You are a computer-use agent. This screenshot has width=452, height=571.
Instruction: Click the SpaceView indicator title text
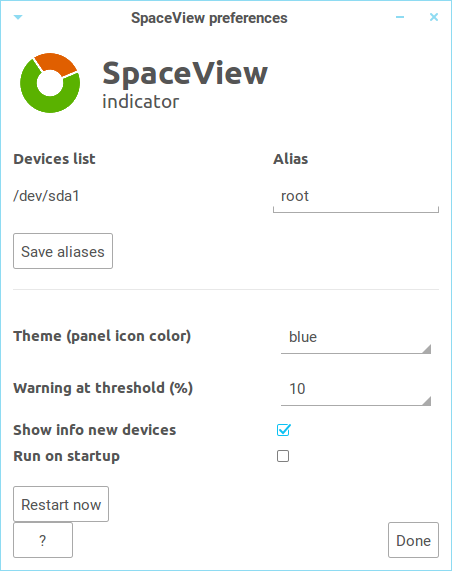[185, 84]
